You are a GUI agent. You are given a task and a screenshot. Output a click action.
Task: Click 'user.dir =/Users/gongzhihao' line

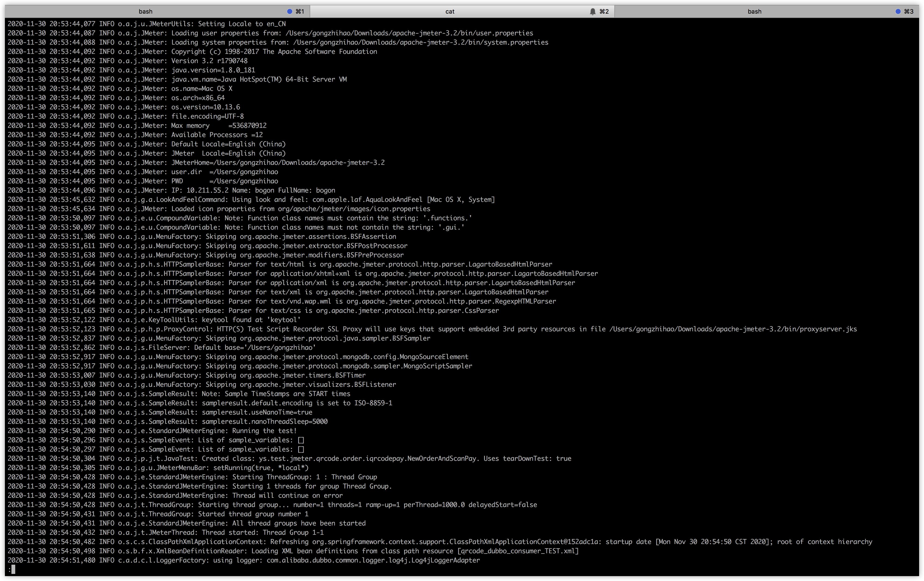[143, 171]
